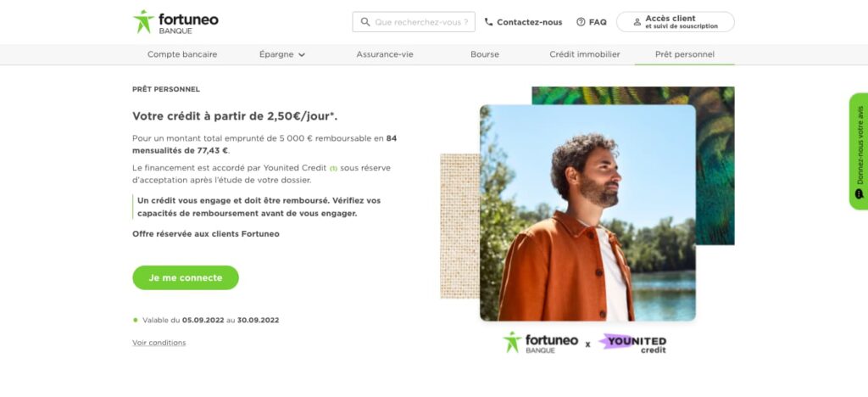Open the Compte bancaire menu item
Viewport: 868px width, 397px height.
182,54
